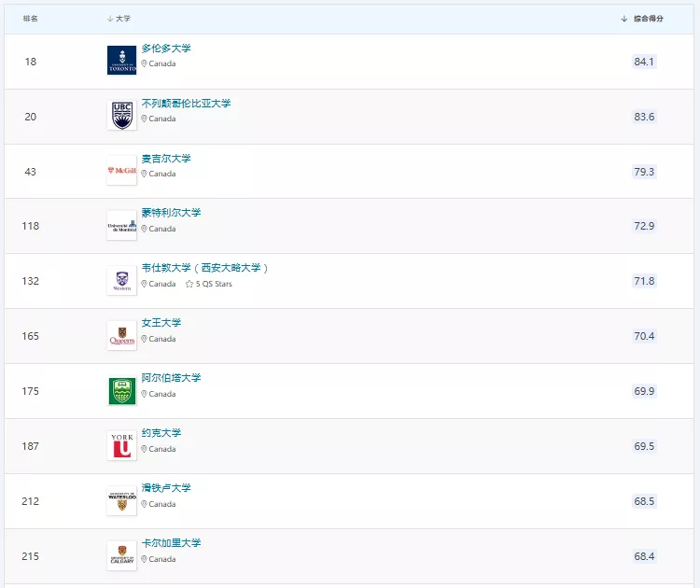The width and height of the screenshot is (700, 588).
Task: Open the 约克大学 link
Action: (x=161, y=433)
